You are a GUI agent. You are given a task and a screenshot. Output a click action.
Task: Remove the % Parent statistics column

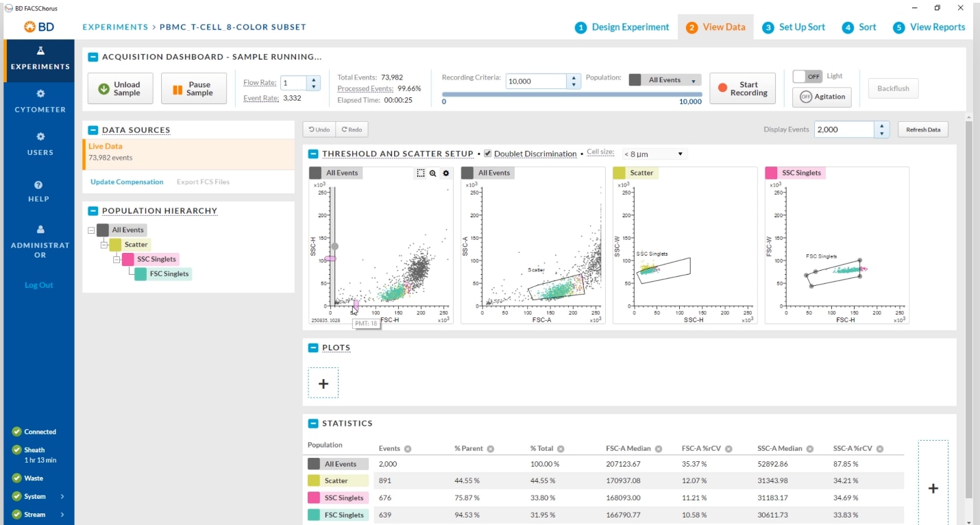click(x=490, y=449)
